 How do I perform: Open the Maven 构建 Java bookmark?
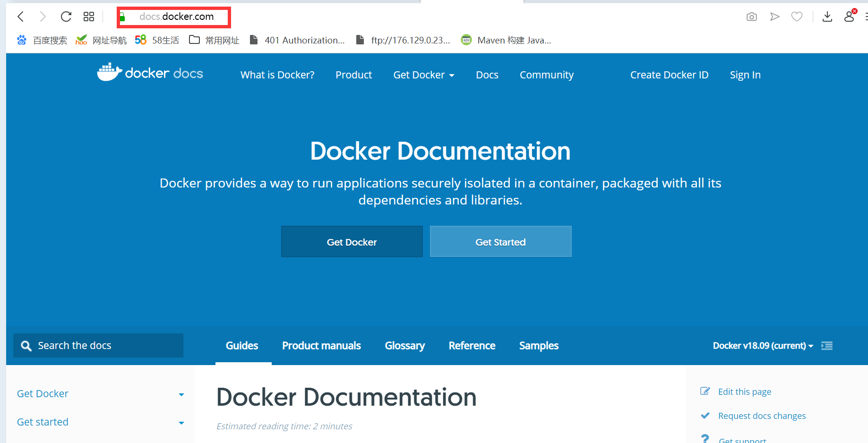point(506,40)
